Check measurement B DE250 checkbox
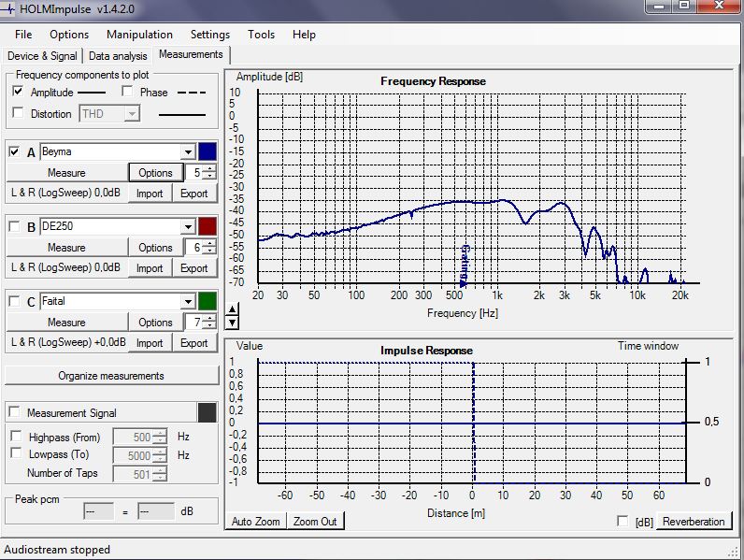This screenshot has width=744, height=560. (x=14, y=226)
